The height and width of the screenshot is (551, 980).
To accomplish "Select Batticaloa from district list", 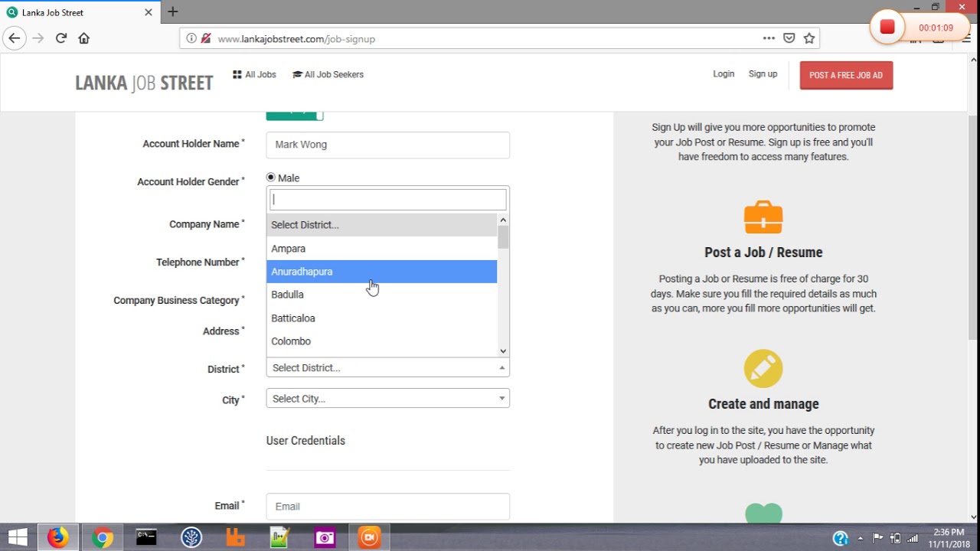I will pos(382,318).
